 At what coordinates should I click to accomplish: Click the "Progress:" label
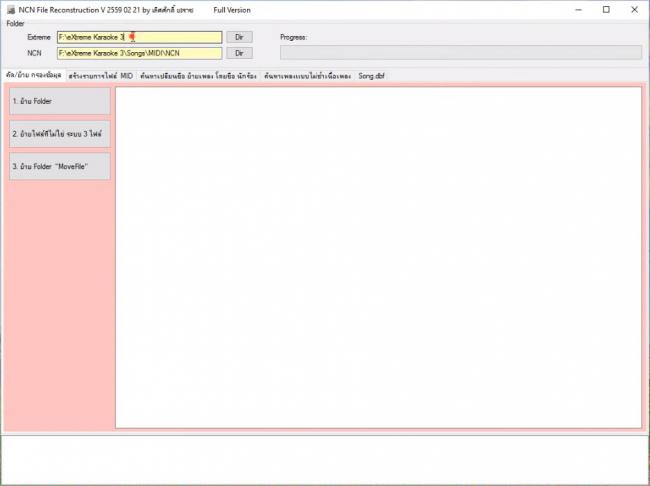click(x=293, y=37)
